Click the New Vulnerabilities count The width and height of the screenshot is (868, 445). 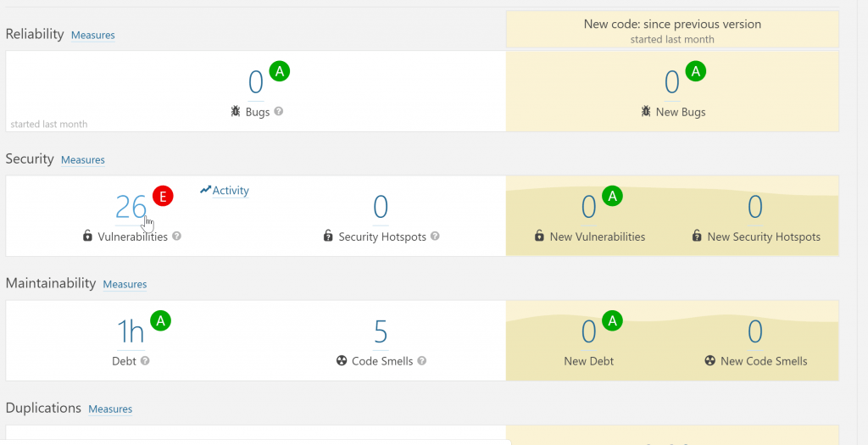tap(588, 207)
